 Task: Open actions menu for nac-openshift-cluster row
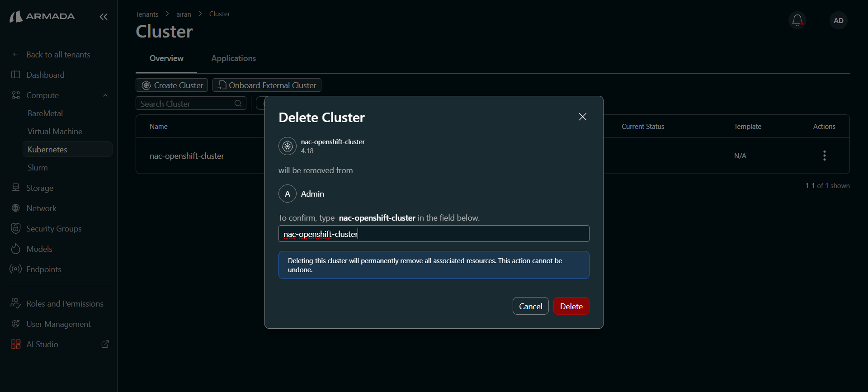point(825,156)
